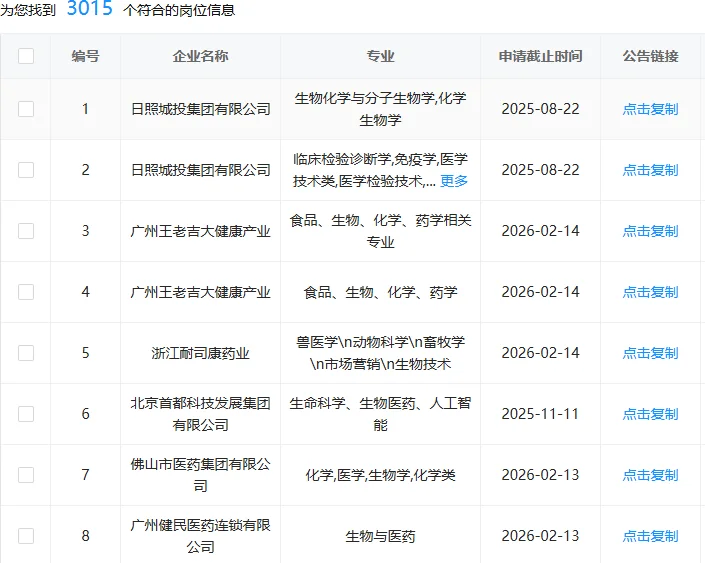This screenshot has width=705, height=563.
Task: Click company name 广州健民医药连锁有限公司
Action: [201, 536]
